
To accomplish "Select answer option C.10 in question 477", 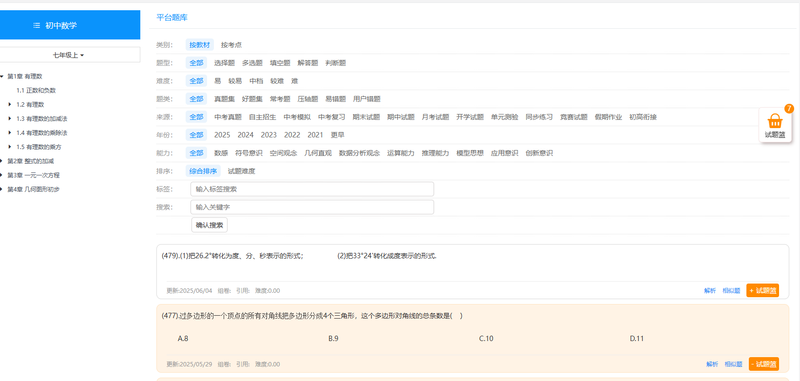I will pyautogui.click(x=486, y=338).
